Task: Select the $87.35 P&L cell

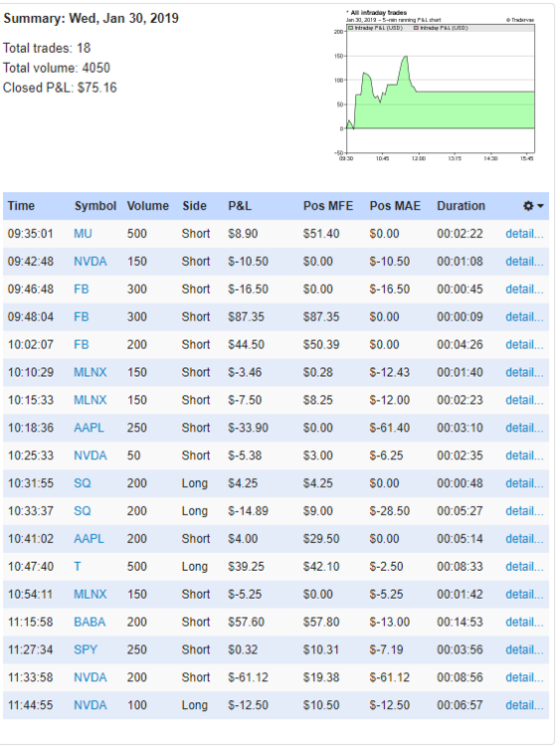Action: (x=246, y=317)
